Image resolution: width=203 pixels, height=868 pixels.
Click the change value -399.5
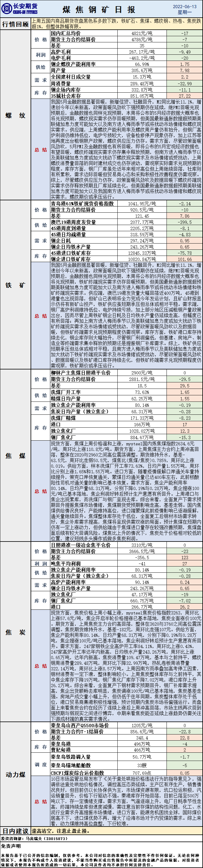[x=185, y=222]
